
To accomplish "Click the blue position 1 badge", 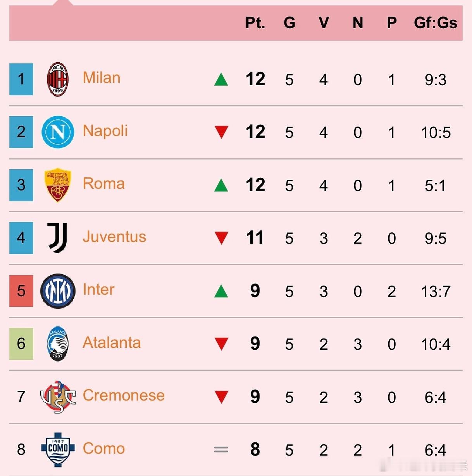I will click(21, 79).
